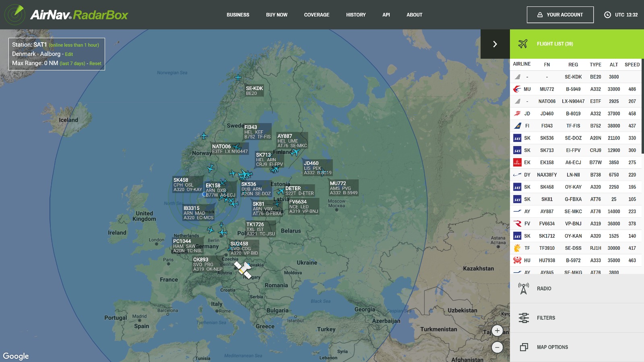Click the SE-KDK aircraft icon over Norwegian Sea
The height and width of the screenshot is (362, 644).
point(238,77)
